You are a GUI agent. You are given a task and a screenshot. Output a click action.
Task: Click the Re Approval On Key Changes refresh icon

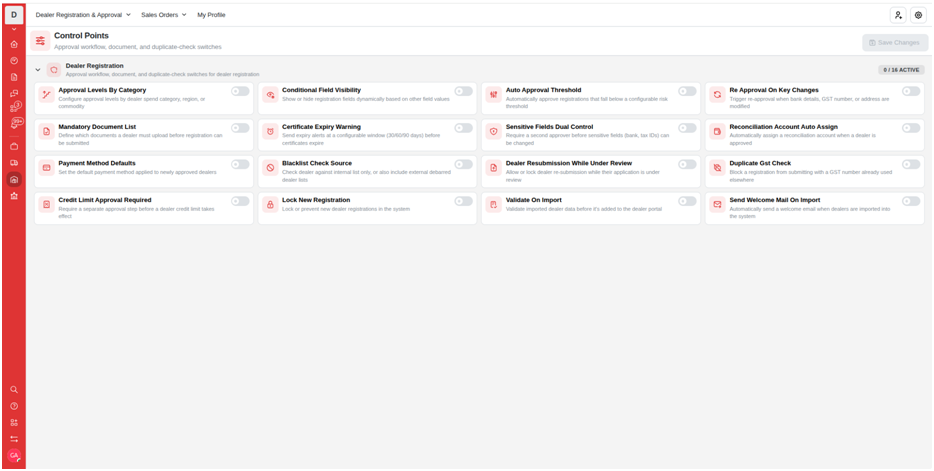click(x=717, y=95)
